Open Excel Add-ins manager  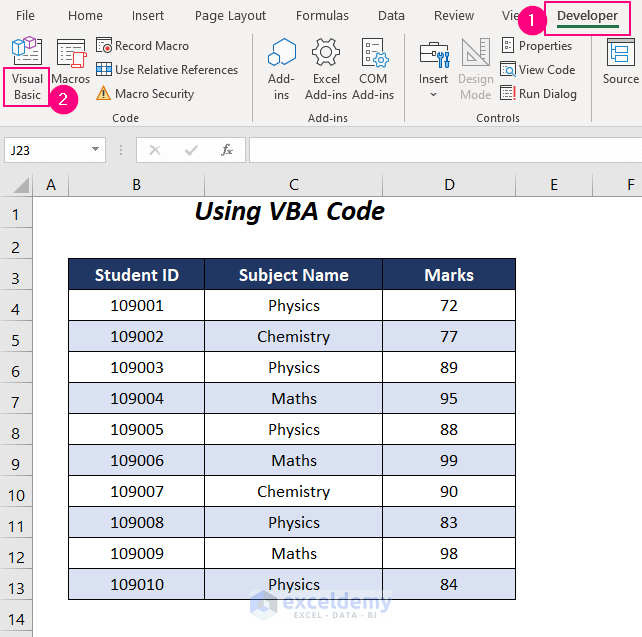coord(326,70)
